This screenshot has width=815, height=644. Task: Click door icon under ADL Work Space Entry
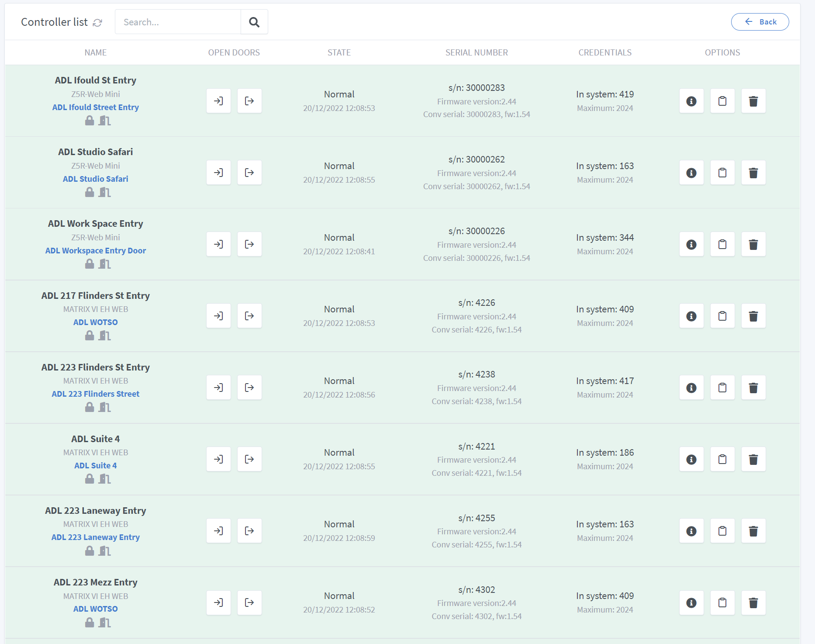point(104,264)
